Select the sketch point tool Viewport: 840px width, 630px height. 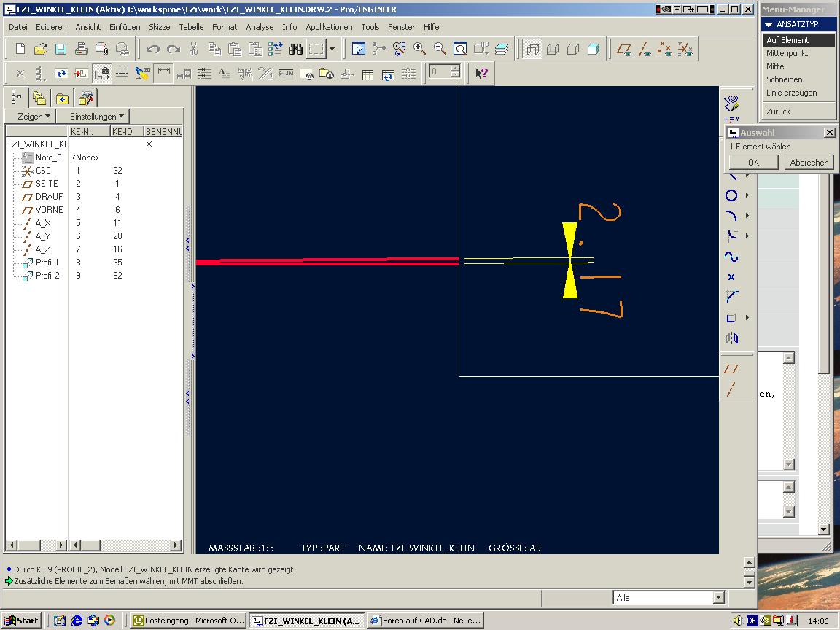(731, 277)
